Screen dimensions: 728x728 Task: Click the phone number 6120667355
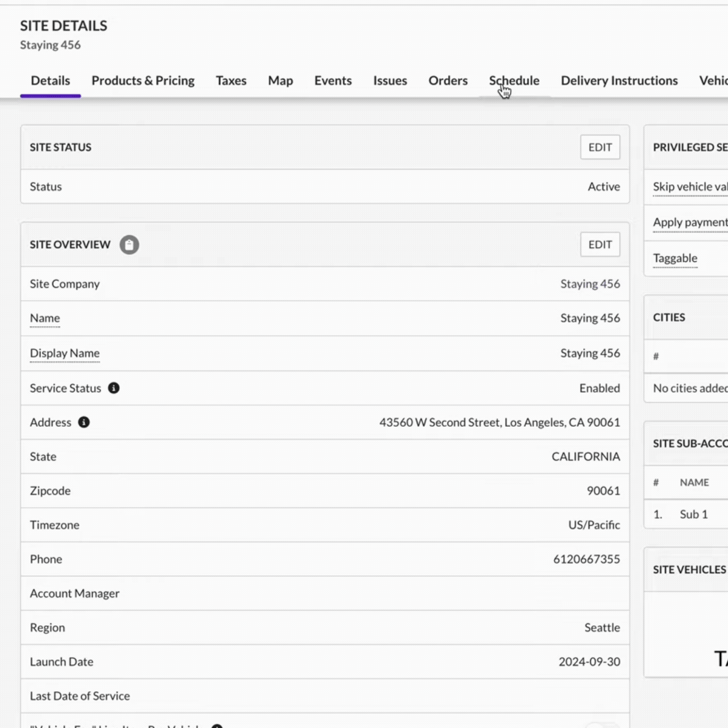click(x=587, y=559)
